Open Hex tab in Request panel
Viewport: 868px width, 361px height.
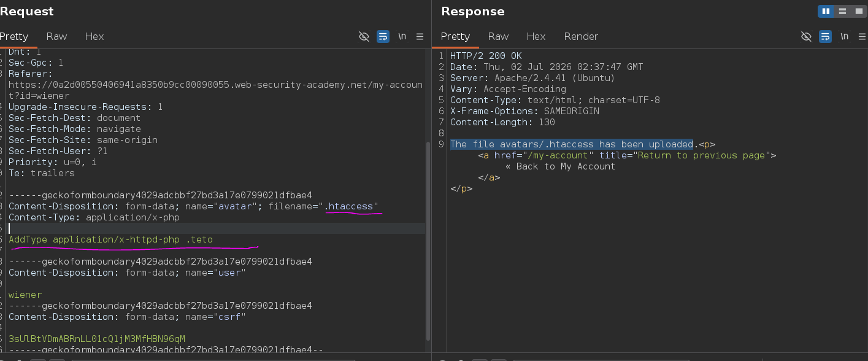94,36
